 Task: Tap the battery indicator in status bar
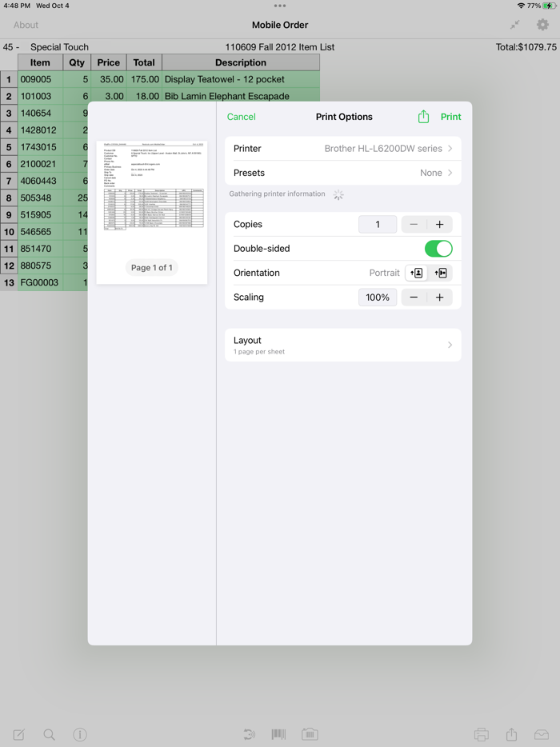point(549,6)
